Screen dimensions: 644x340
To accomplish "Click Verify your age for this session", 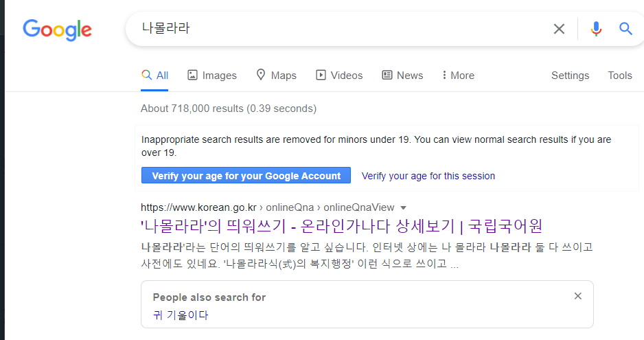I will 428,176.
